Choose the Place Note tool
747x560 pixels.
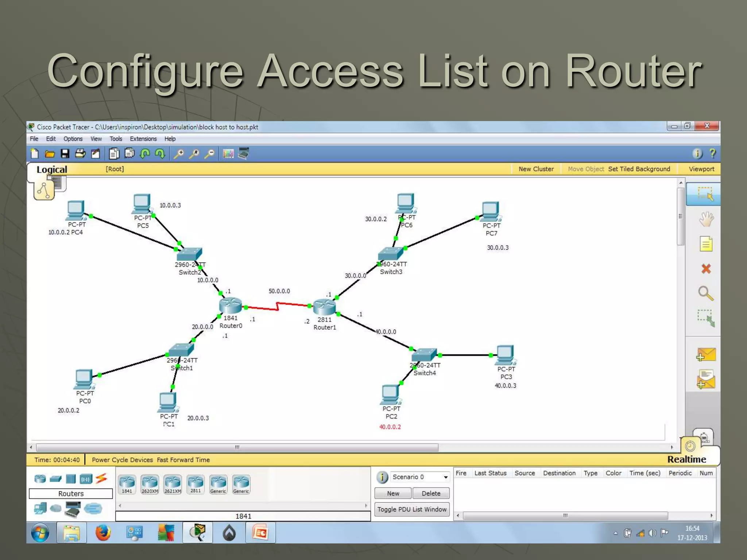[x=706, y=244]
